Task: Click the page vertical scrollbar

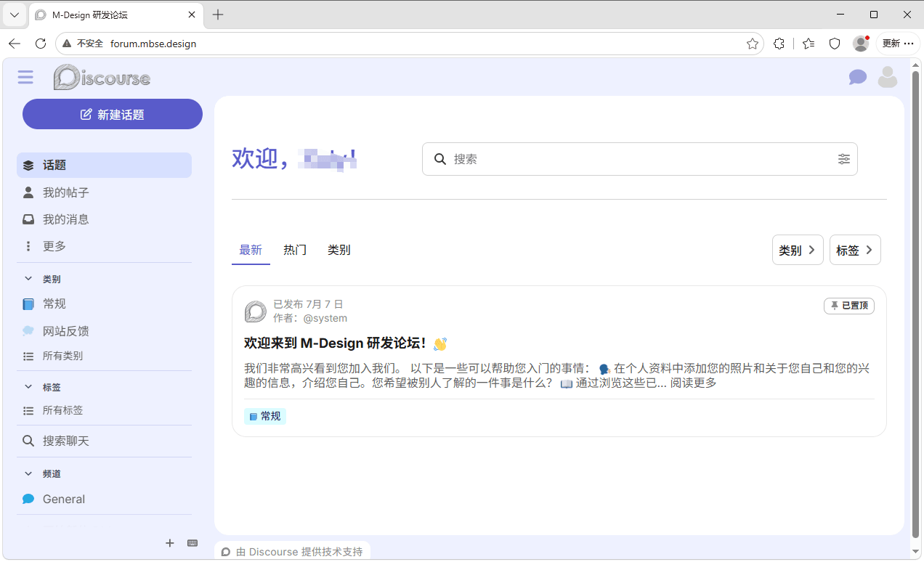Action: pyautogui.click(x=915, y=305)
